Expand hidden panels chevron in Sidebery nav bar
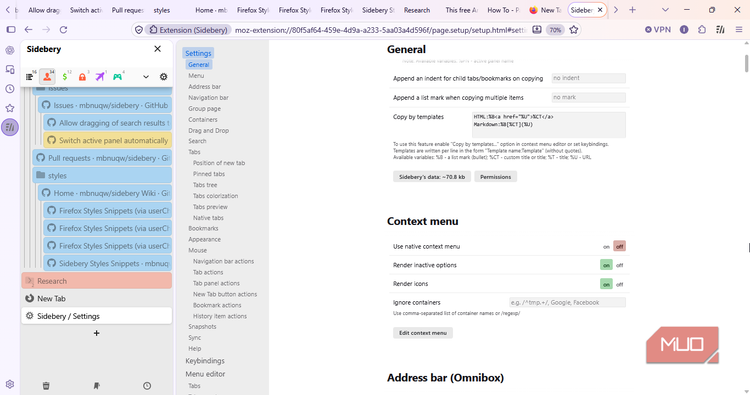The image size is (750, 395). pyautogui.click(x=146, y=77)
